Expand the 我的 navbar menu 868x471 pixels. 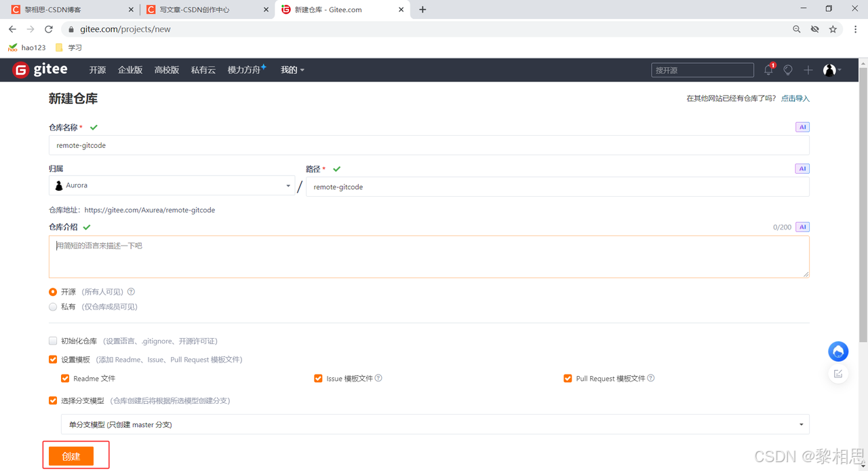[292, 70]
